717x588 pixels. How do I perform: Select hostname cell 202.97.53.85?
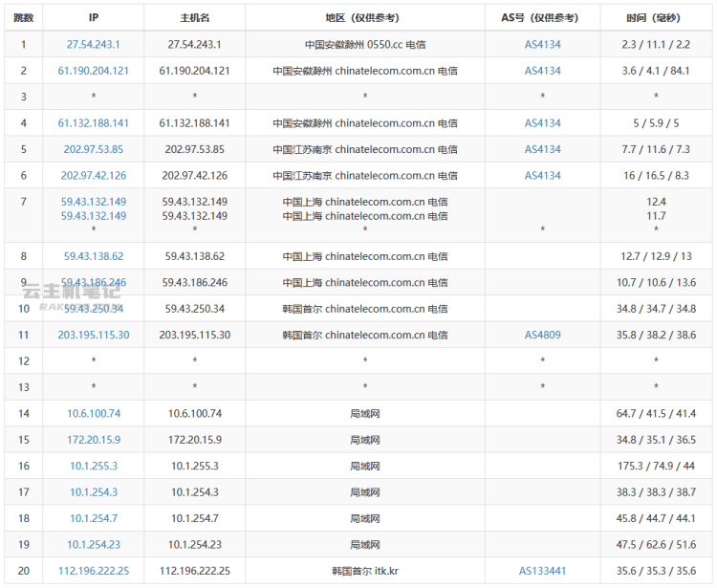tap(194, 149)
